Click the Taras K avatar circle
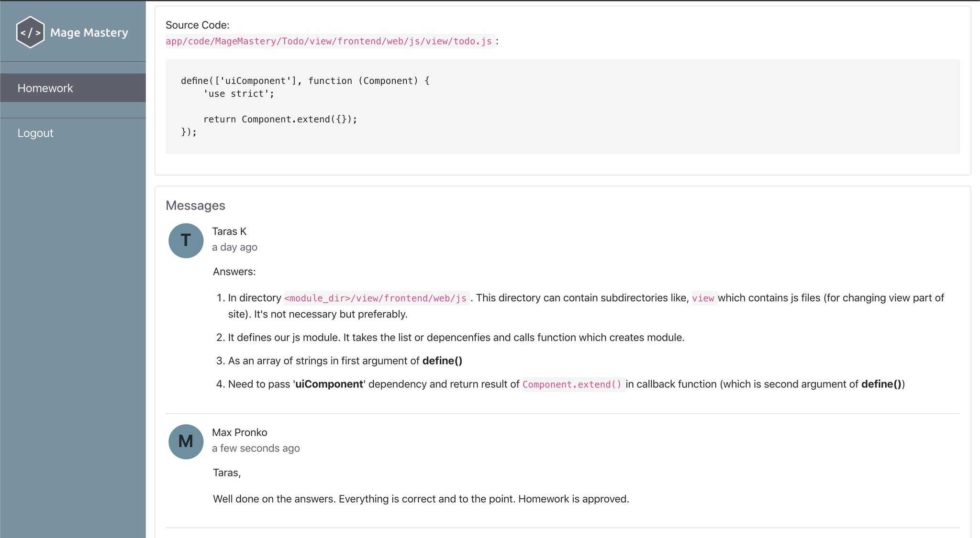Screen dimensions: 980x538 [x=186, y=241]
